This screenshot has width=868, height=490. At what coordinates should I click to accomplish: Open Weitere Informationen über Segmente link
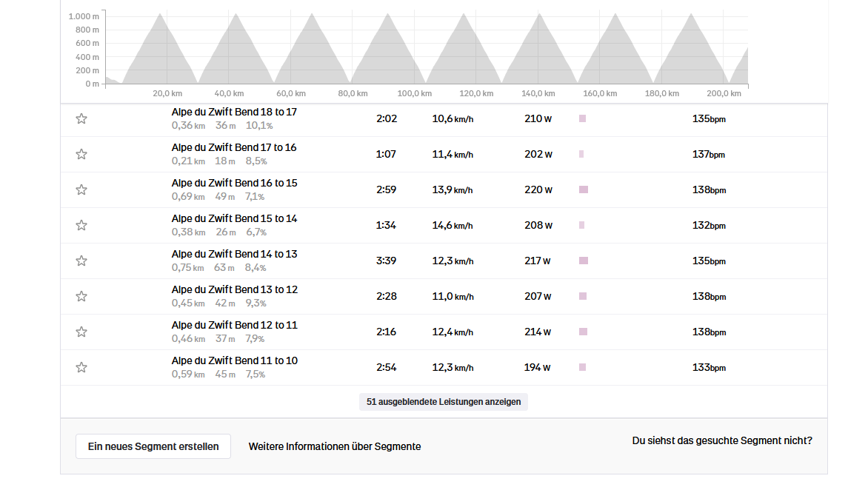(335, 446)
